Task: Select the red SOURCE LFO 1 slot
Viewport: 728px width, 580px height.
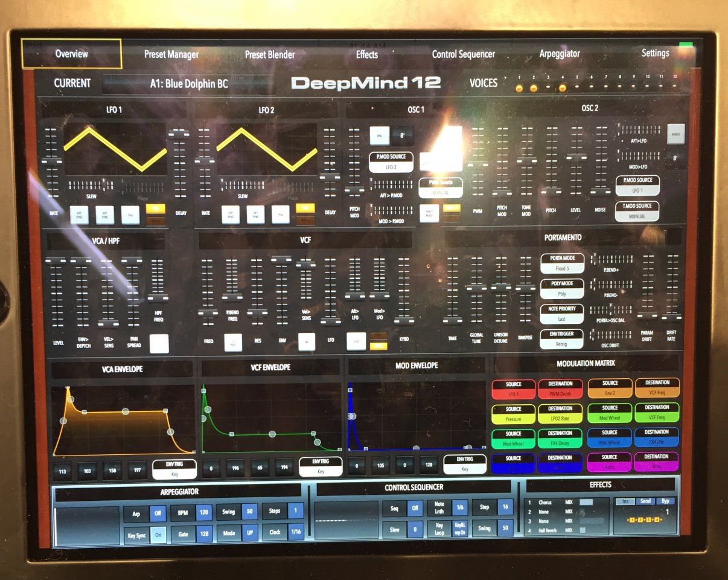Action: [x=513, y=390]
